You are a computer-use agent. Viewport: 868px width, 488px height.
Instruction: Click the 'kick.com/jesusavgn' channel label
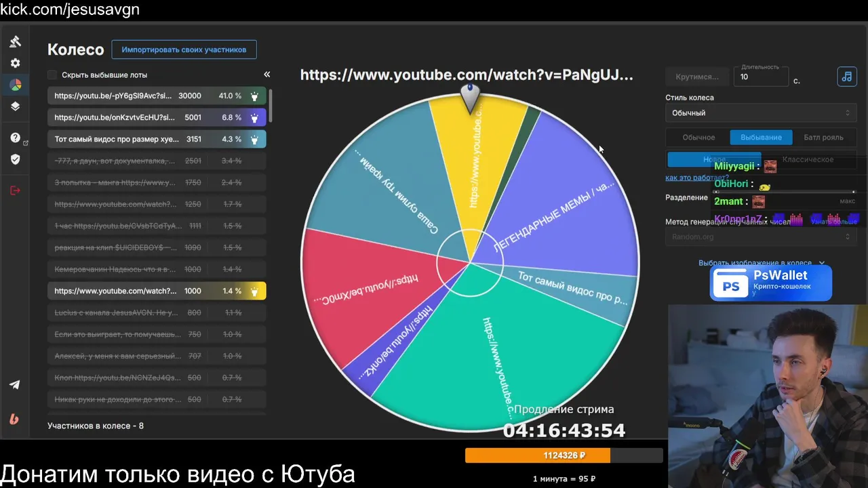tap(70, 10)
